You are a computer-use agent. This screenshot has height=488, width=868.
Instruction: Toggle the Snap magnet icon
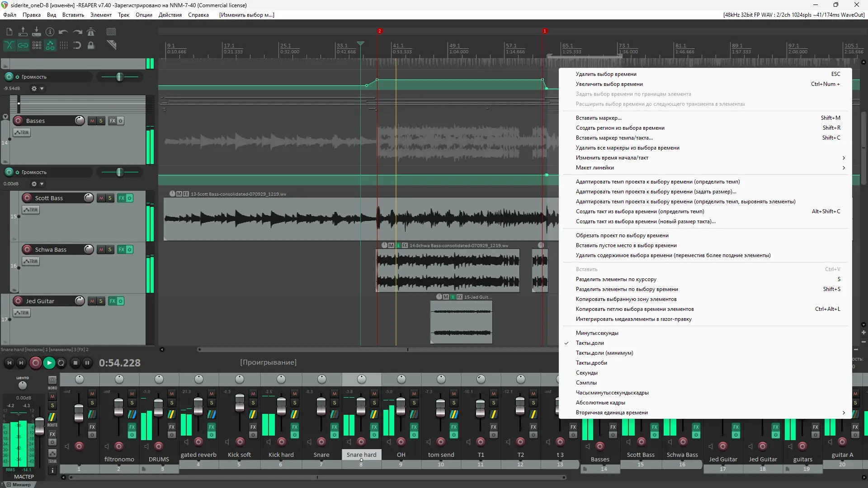[77, 45]
